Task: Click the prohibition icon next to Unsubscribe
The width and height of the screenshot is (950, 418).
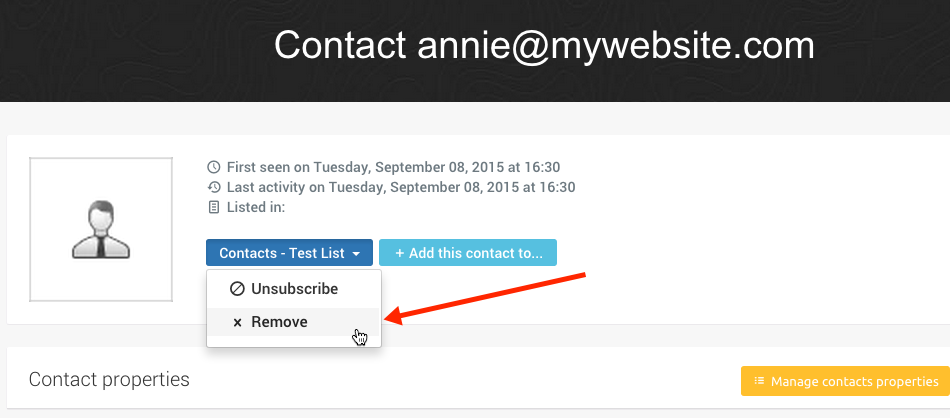Action: coord(237,289)
